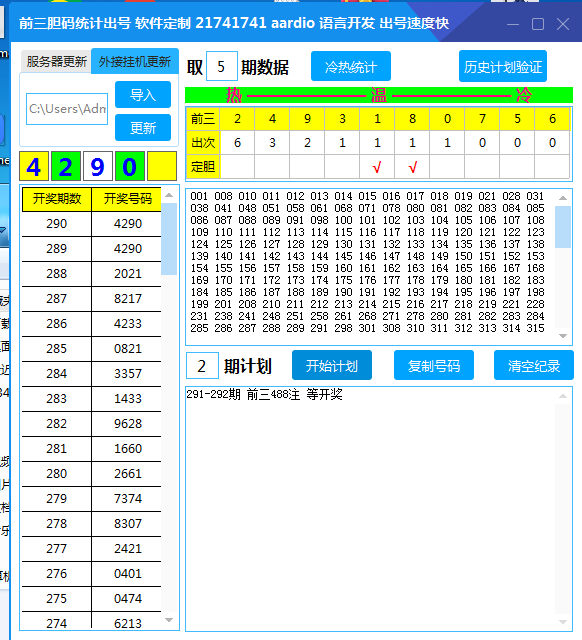Viewport: 582px width, 640px height.
Task: Click the draw list scroll-down arrow
Action: point(169,620)
